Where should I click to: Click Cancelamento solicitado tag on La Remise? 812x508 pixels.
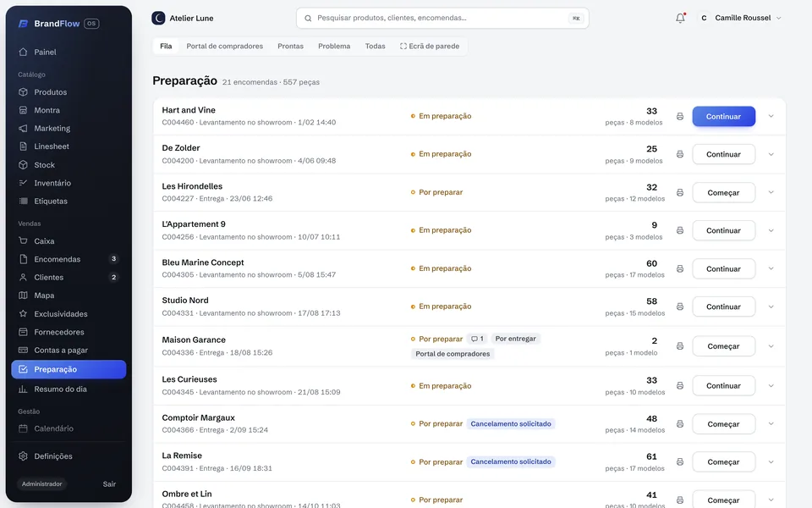[x=511, y=462]
